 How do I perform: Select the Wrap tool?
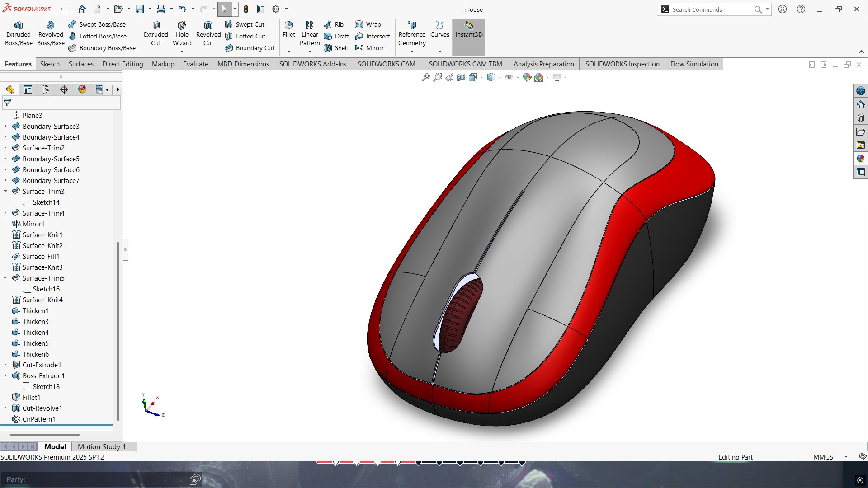coord(368,24)
